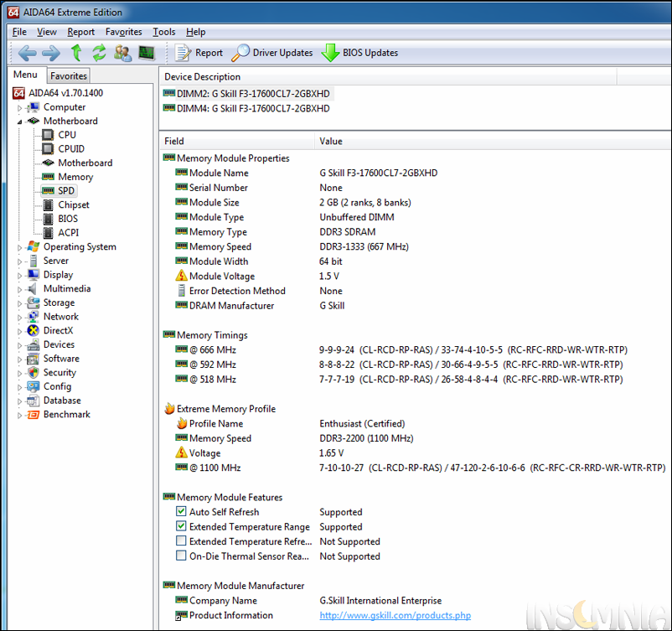This screenshot has width=672, height=631.
Task: Expand the Server tree node
Action: point(19,261)
